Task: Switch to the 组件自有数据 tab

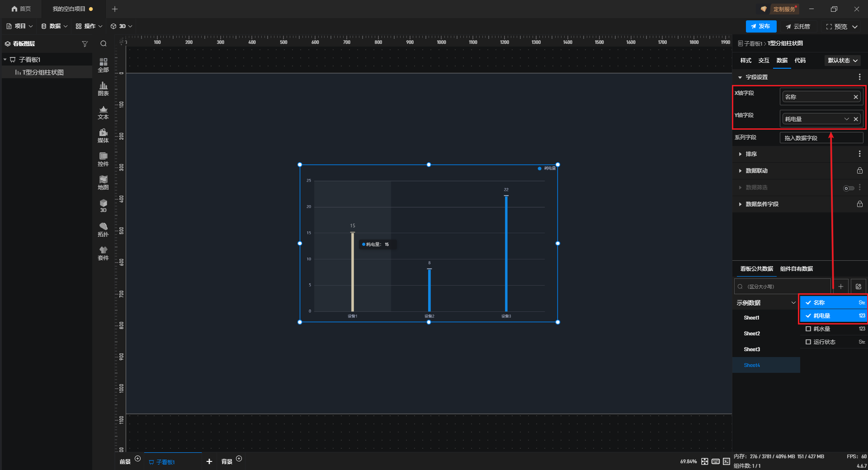Action: [796, 269]
